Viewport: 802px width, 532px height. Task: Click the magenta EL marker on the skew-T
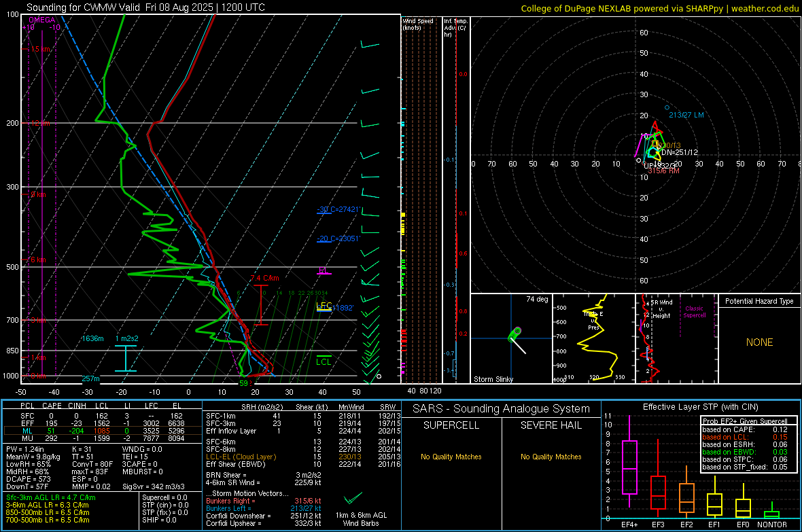[x=323, y=270]
